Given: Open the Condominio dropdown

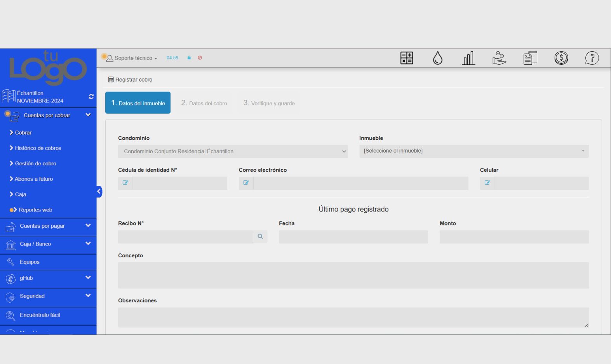Looking at the screenshot, I should click(233, 151).
